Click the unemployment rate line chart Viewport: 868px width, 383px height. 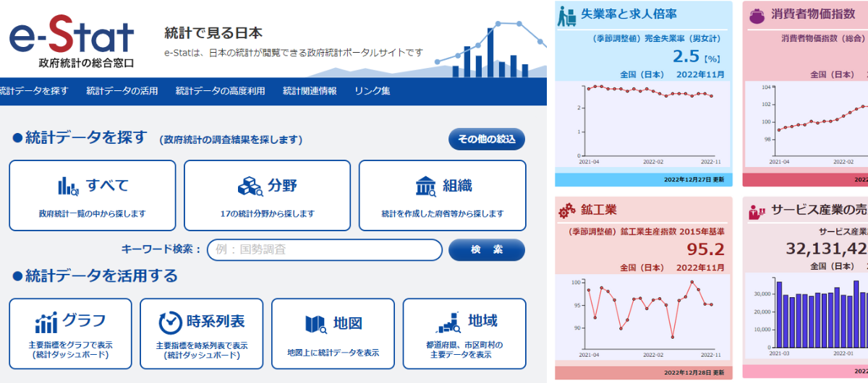pyautogui.click(x=644, y=124)
